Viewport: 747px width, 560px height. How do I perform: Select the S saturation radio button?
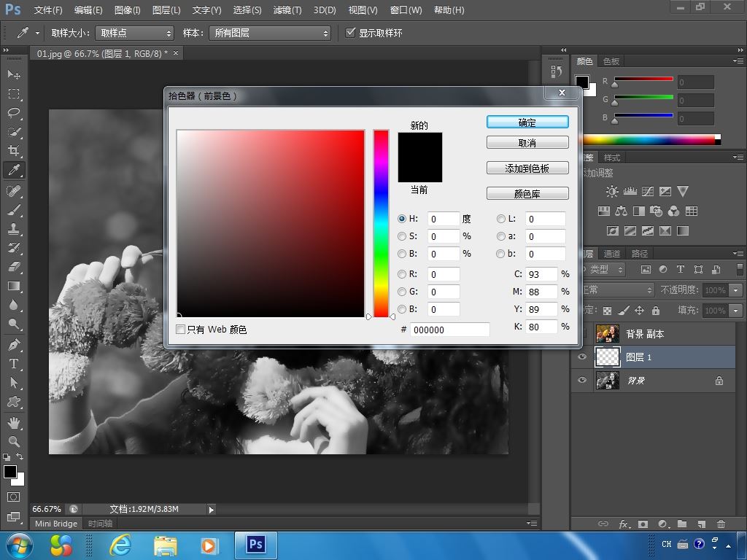click(402, 236)
